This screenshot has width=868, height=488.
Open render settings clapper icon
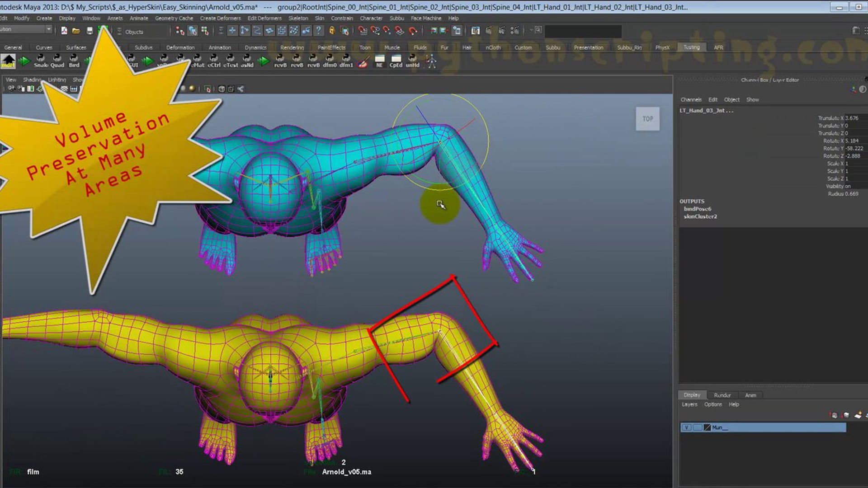coord(514,31)
